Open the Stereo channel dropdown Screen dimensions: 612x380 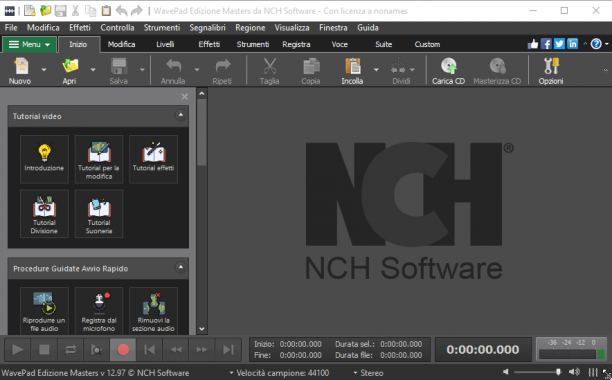click(368, 373)
